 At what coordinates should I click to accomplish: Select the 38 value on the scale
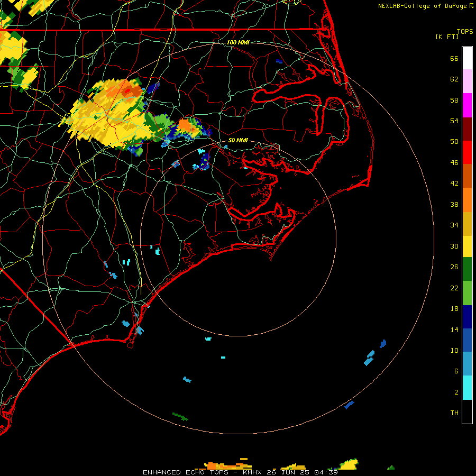pyautogui.click(x=454, y=205)
